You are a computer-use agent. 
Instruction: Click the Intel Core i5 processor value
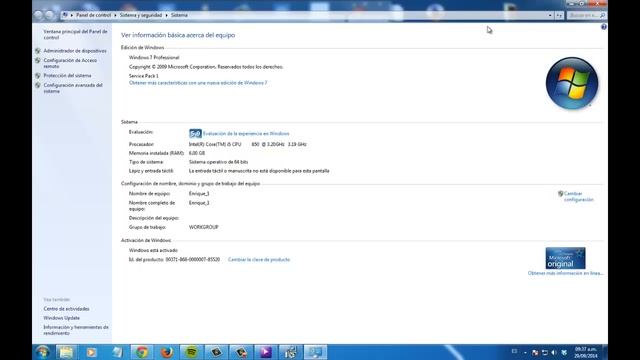pos(247,144)
